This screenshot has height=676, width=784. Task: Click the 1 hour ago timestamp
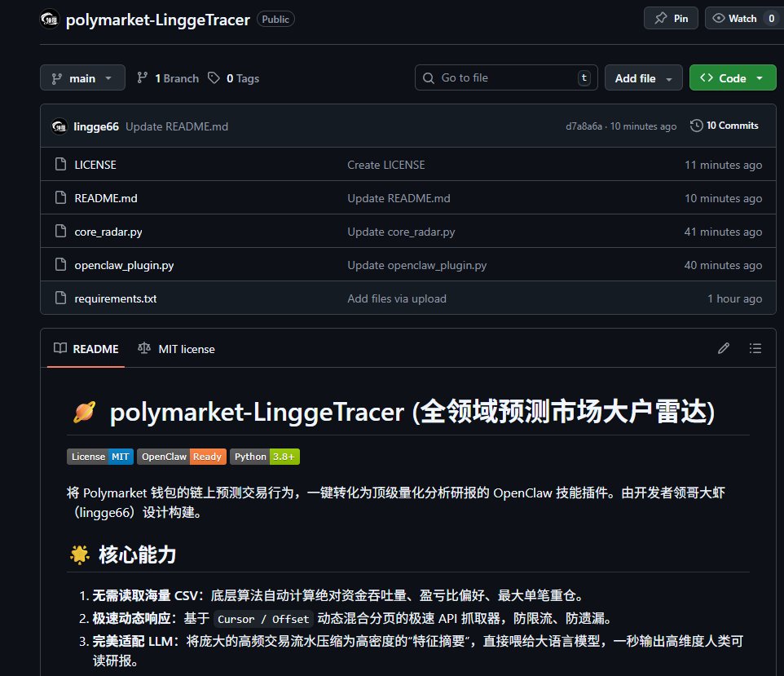tap(734, 298)
